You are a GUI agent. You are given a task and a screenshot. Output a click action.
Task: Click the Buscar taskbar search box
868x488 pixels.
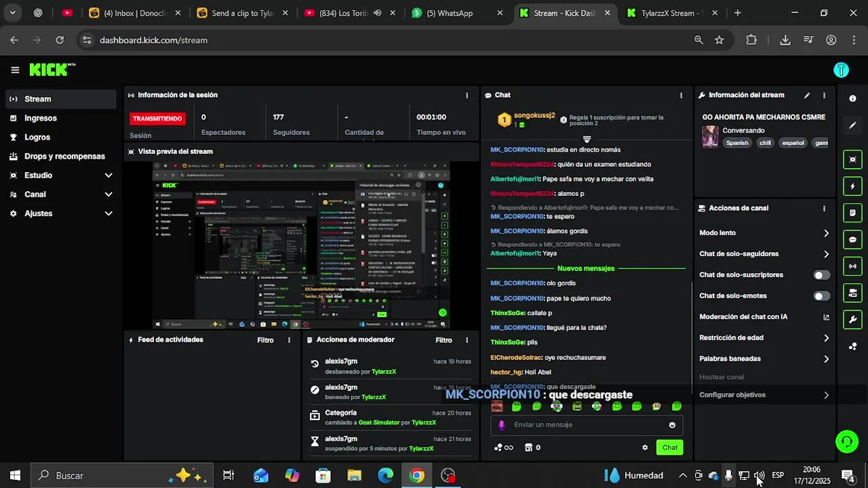click(122, 476)
